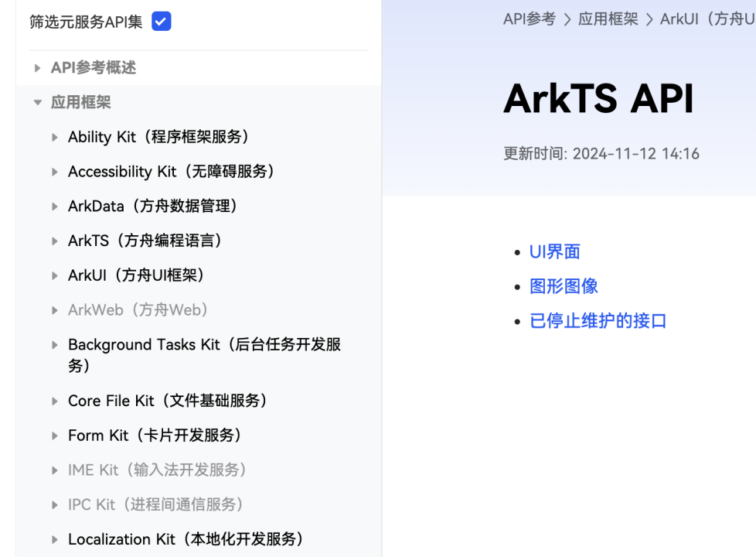Open the 已停止维护的接口 link
The image size is (756, 557).
598,321
